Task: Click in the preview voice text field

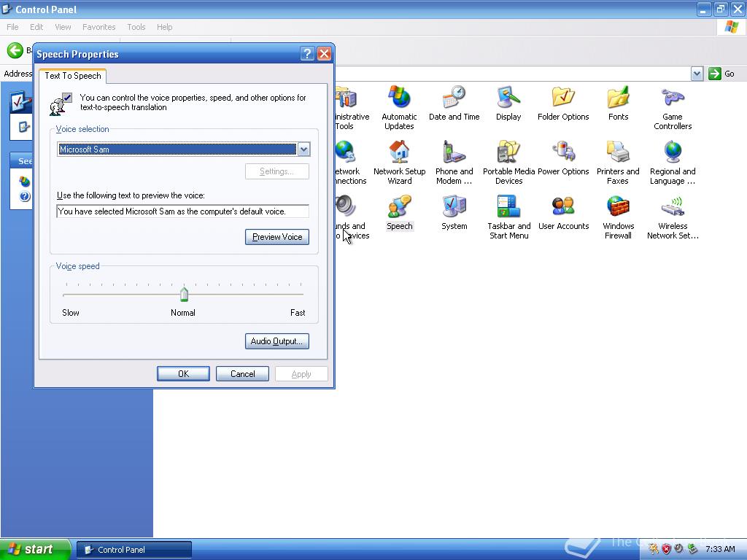Action: [x=183, y=211]
